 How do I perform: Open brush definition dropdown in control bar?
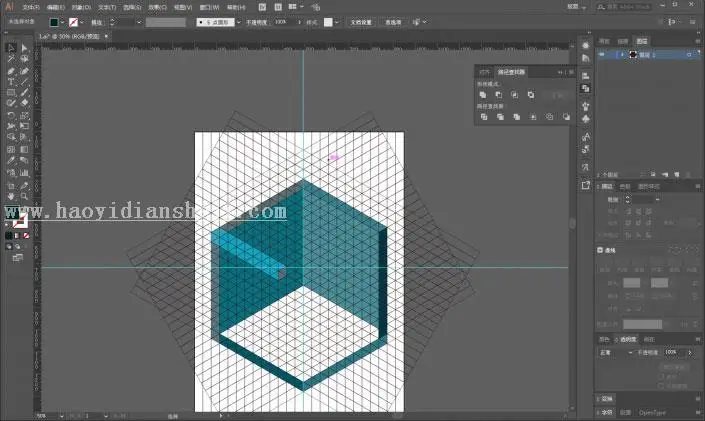pyautogui.click(x=238, y=22)
